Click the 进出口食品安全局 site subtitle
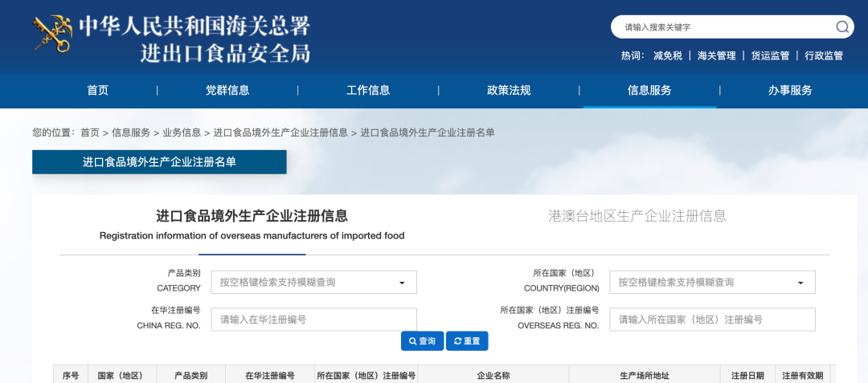 pos(225,54)
